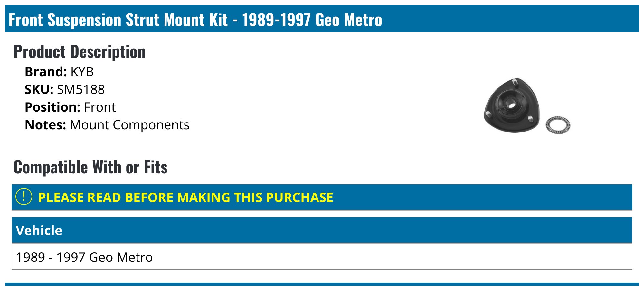The image size is (644, 291).
Task: Click the blue footer divider bar
Action: (x=322, y=284)
